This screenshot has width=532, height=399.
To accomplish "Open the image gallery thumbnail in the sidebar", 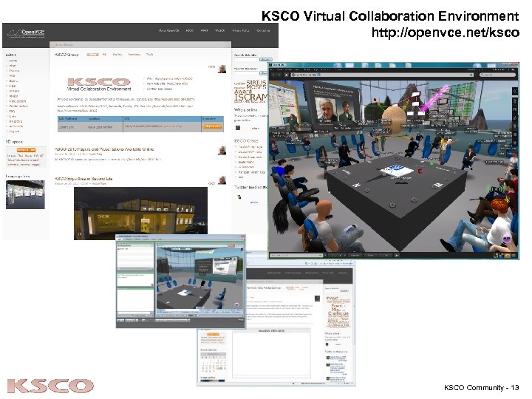I will [x=25, y=194].
